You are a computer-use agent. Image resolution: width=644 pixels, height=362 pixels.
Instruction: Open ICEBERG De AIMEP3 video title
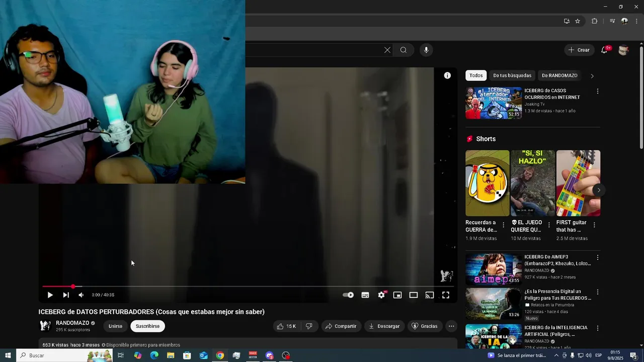(557, 260)
